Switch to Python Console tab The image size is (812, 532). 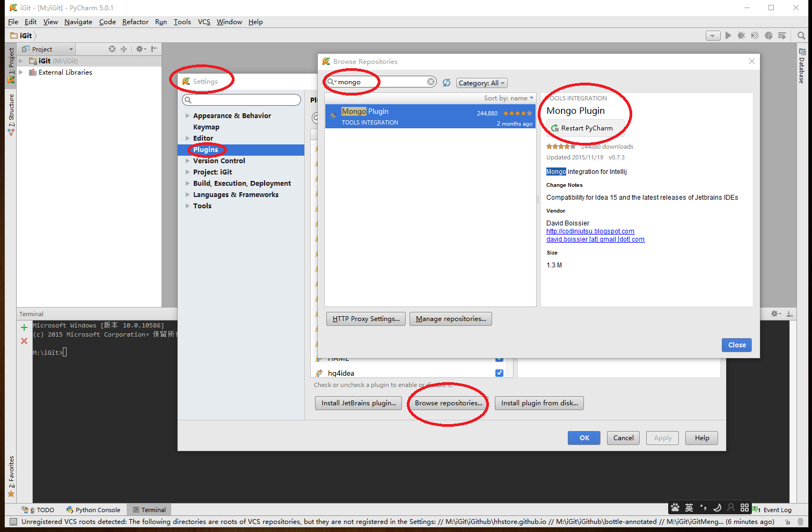coord(93,510)
